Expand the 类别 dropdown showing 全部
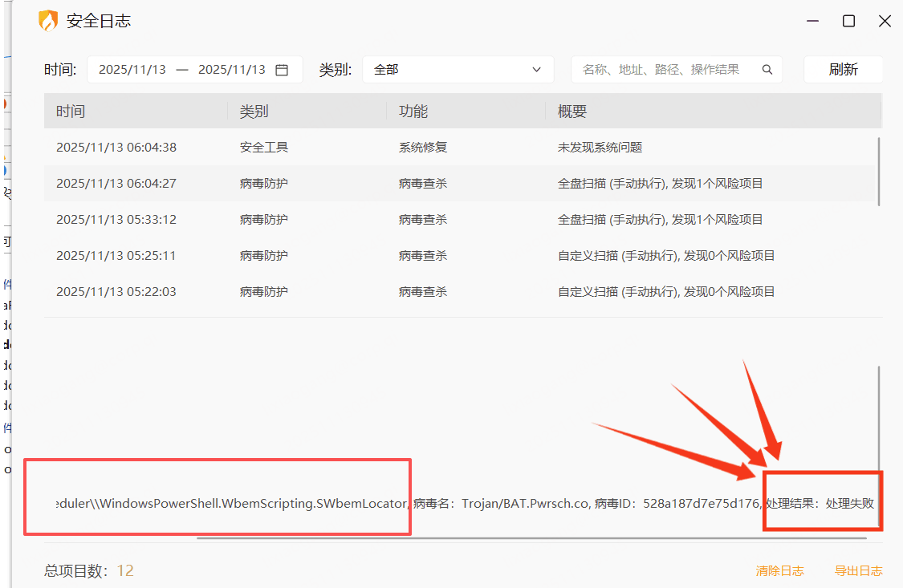The image size is (903, 588). 458,70
